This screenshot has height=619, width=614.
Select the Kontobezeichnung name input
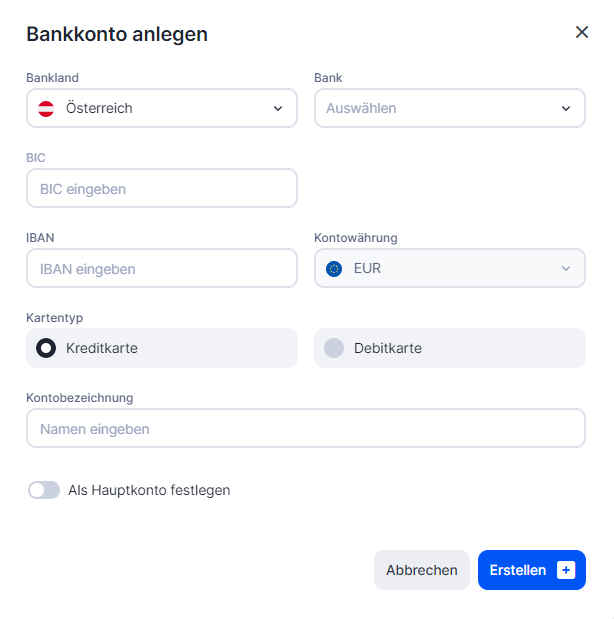click(x=306, y=428)
